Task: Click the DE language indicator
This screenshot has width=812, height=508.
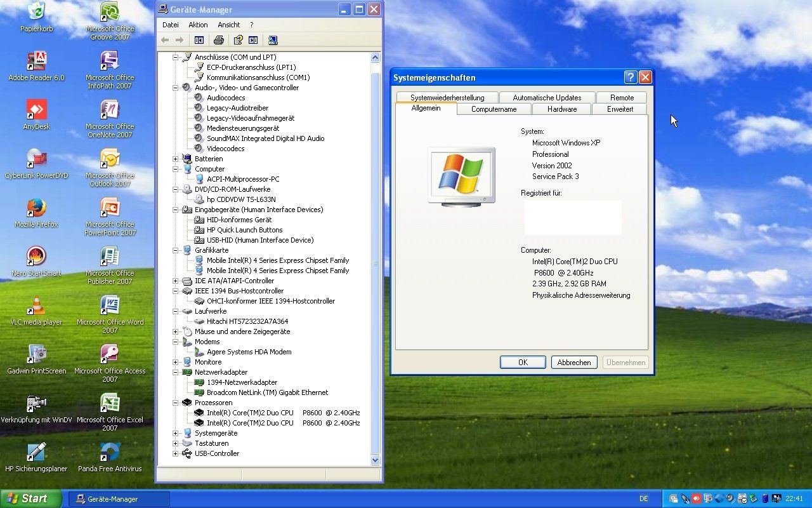Action: pyautogui.click(x=644, y=498)
